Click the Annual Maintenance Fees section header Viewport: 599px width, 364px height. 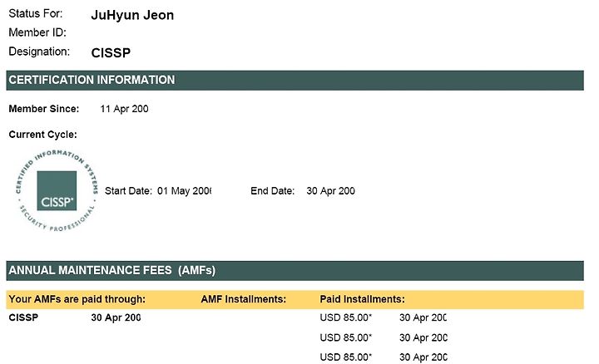295,271
